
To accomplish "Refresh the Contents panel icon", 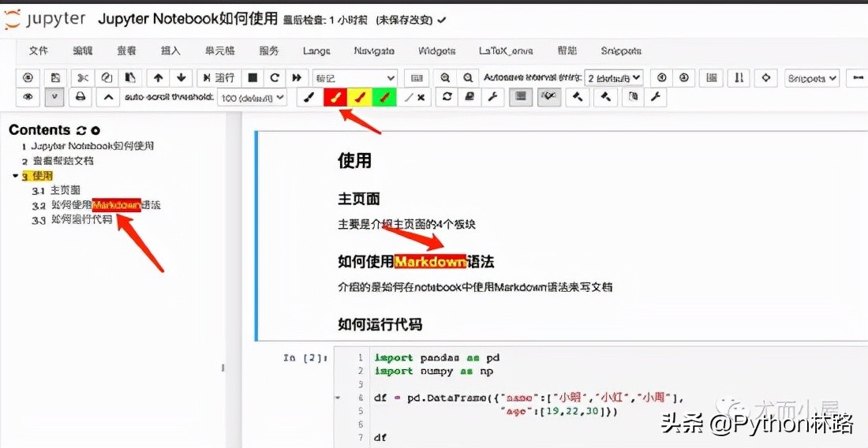I will coord(80,130).
